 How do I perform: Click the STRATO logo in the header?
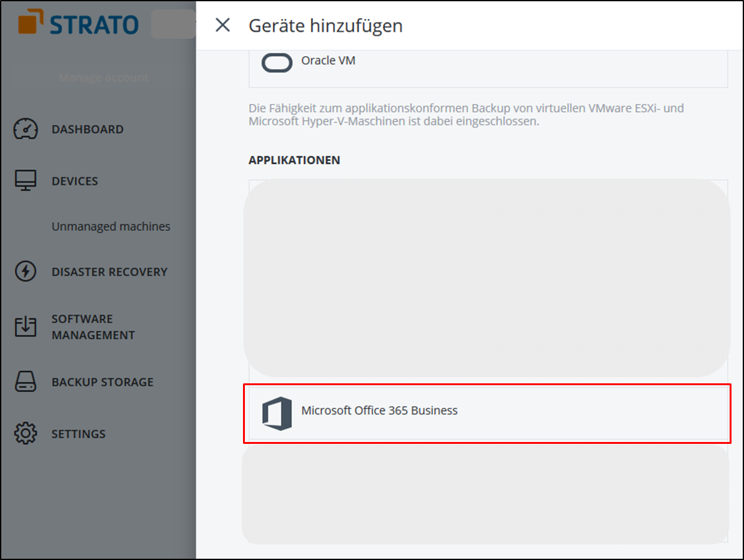(x=79, y=24)
